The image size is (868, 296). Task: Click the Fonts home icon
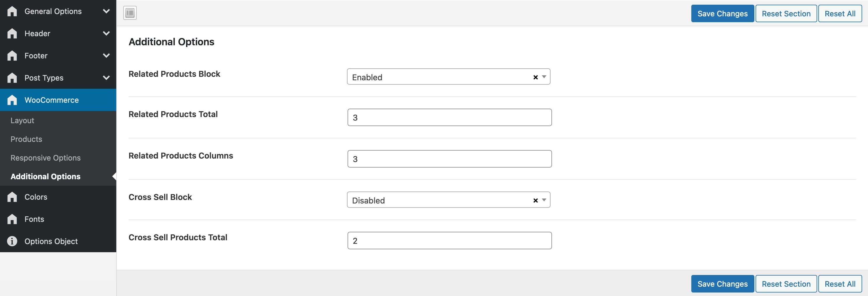point(12,219)
